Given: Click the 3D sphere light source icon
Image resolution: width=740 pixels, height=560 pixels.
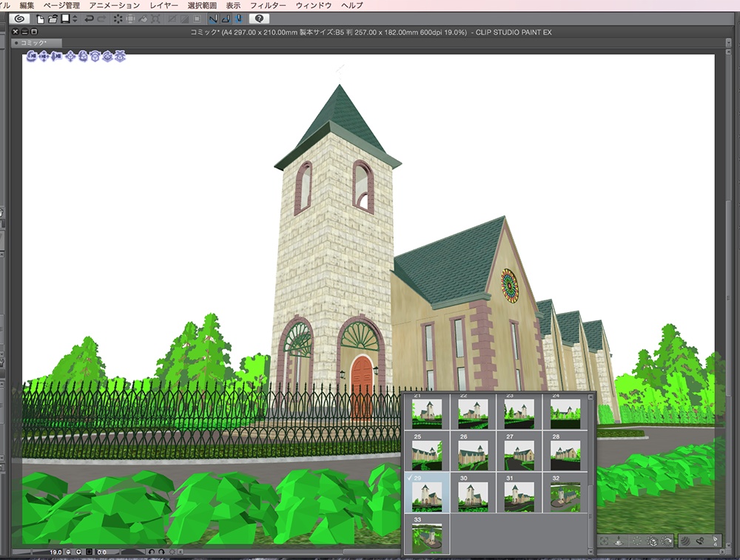Looking at the screenshot, I should (684, 542).
